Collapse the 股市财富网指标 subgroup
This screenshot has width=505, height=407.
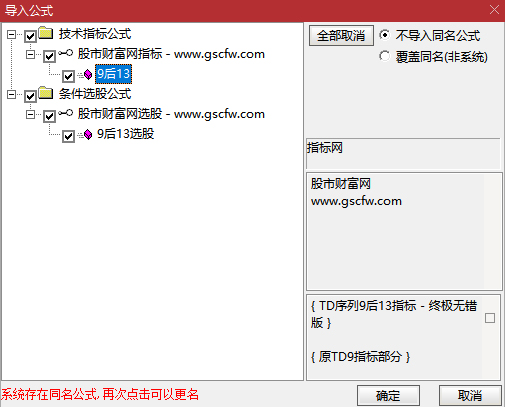pyautogui.click(x=31, y=54)
